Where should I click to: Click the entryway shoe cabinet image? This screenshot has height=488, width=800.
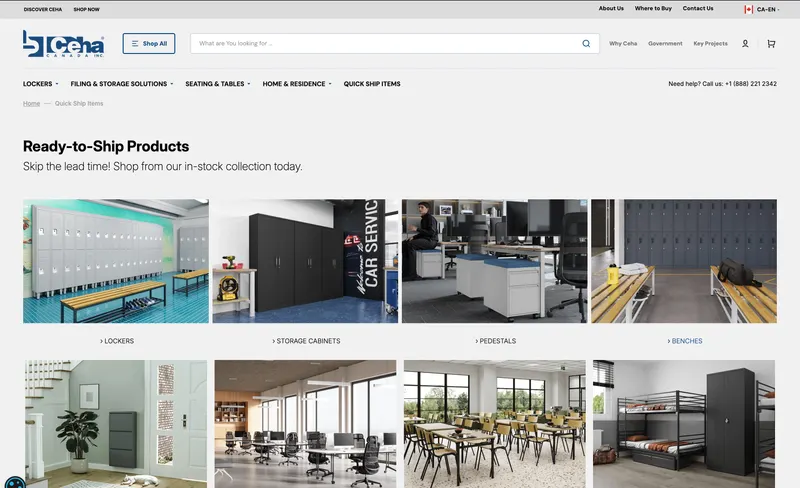pyautogui.click(x=116, y=424)
